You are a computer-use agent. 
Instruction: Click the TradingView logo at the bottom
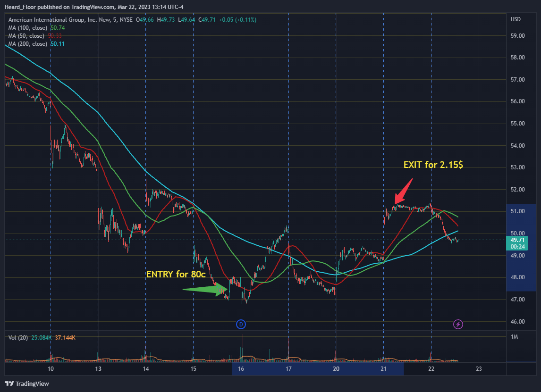(27, 384)
